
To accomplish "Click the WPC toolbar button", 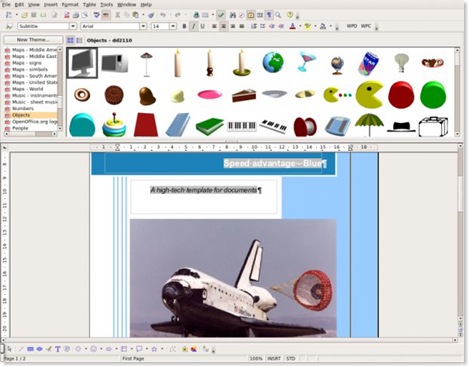I will (366, 26).
